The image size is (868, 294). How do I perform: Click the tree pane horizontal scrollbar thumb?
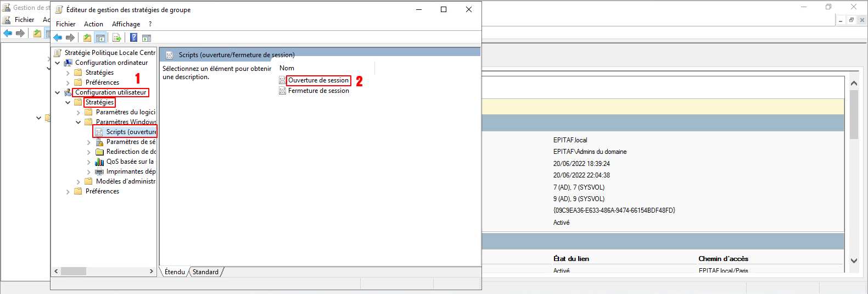tap(73, 271)
